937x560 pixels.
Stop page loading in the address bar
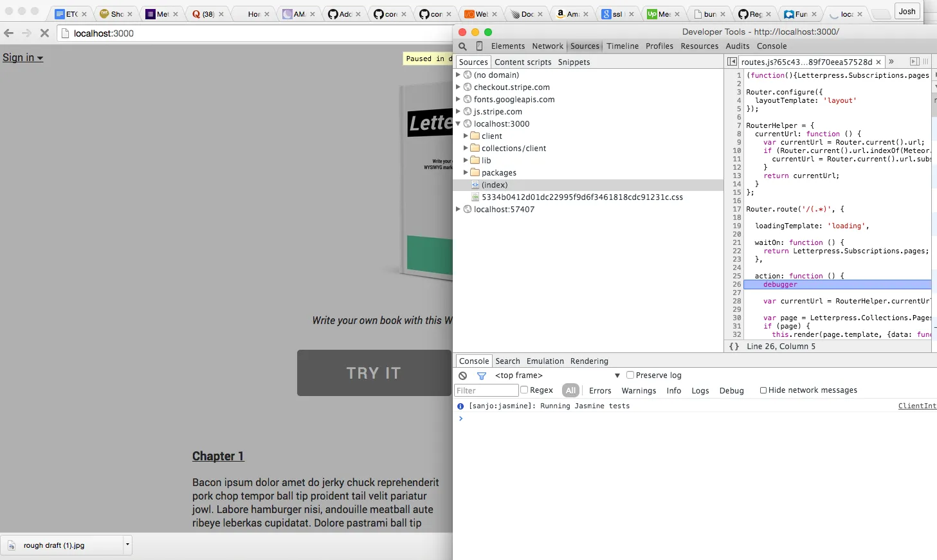coord(44,33)
